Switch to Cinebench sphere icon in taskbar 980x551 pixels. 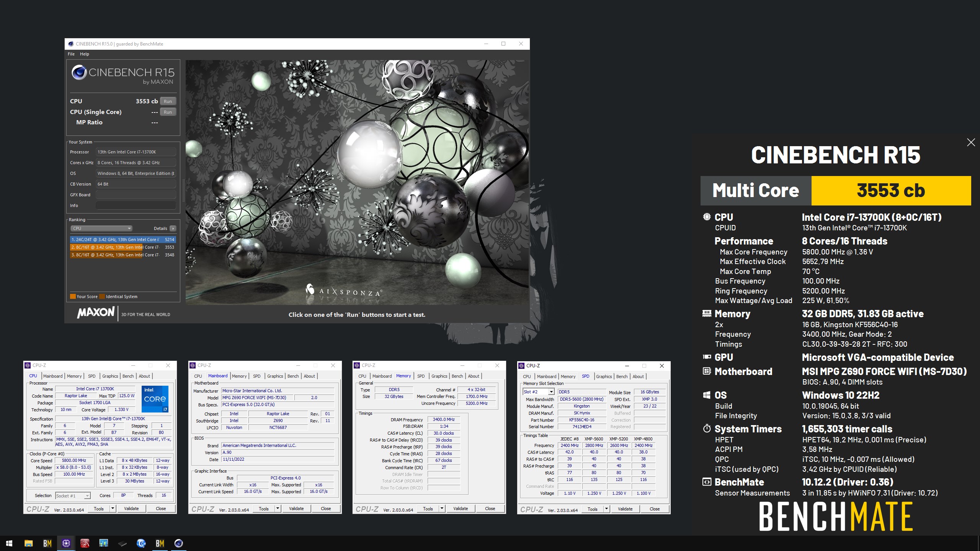coord(178,543)
